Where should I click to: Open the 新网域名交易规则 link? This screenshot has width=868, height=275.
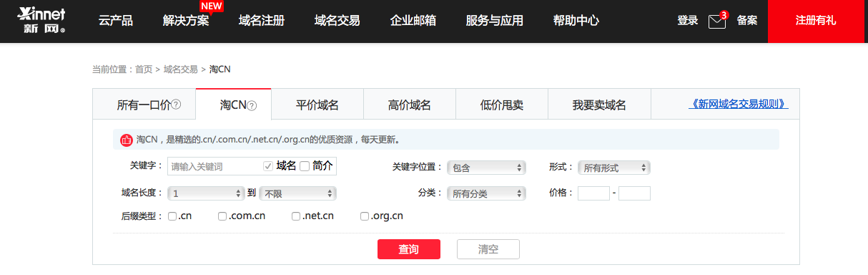coord(739,105)
